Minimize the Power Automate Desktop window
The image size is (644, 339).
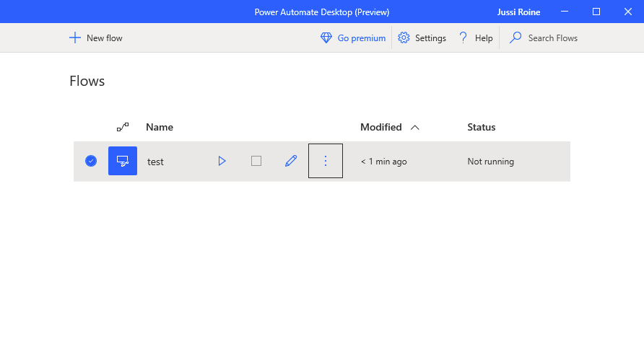[565, 12]
